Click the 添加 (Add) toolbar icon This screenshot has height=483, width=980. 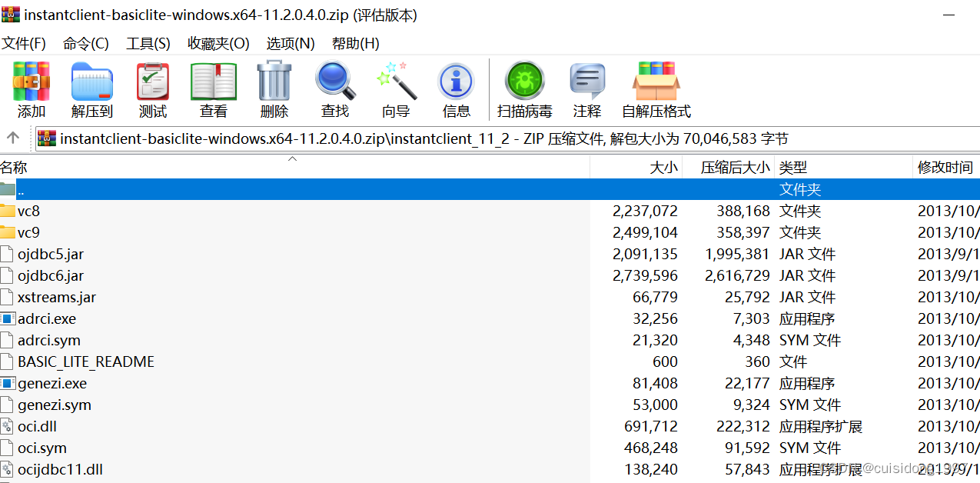32,82
